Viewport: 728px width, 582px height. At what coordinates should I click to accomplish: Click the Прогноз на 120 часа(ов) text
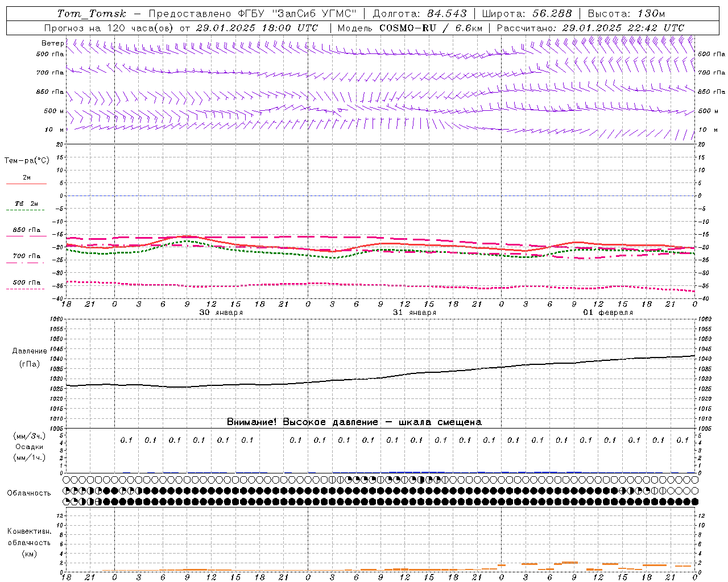109,28
